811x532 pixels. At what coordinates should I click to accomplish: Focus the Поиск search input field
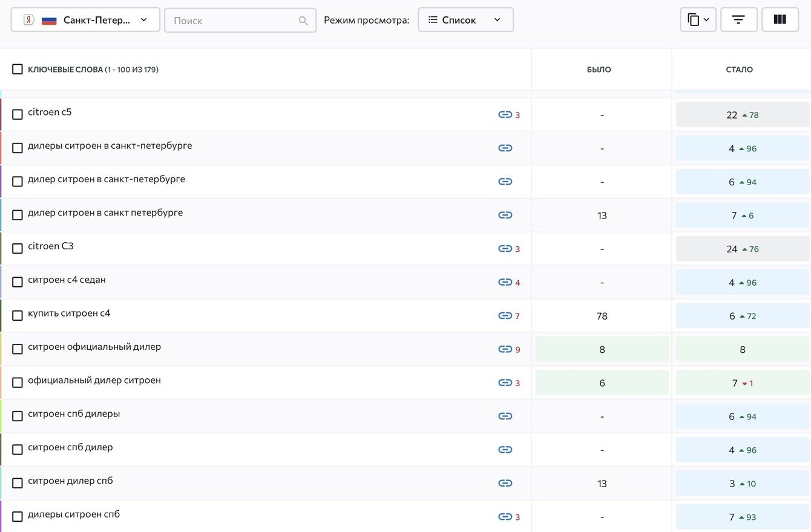(233, 21)
